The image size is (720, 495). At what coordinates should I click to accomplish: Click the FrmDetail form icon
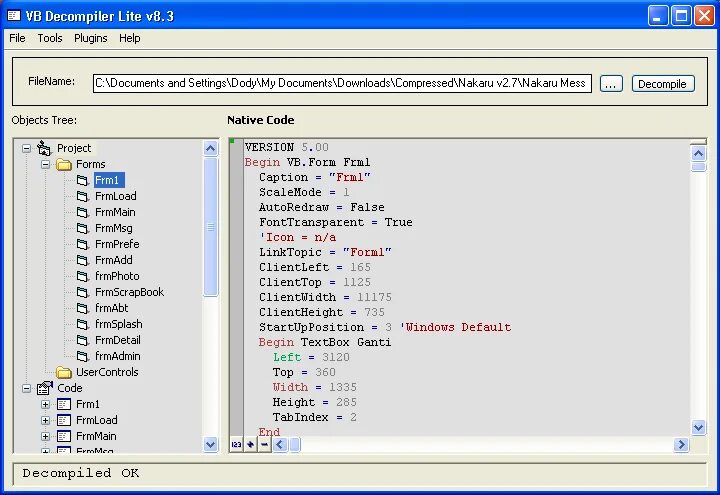coord(83,340)
